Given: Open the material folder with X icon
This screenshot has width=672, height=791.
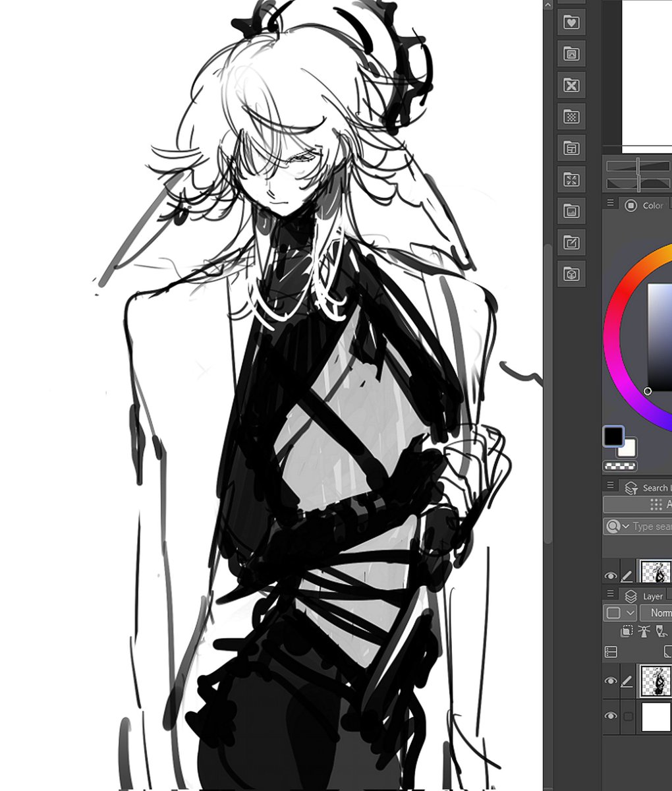Looking at the screenshot, I should [x=571, y=86].
